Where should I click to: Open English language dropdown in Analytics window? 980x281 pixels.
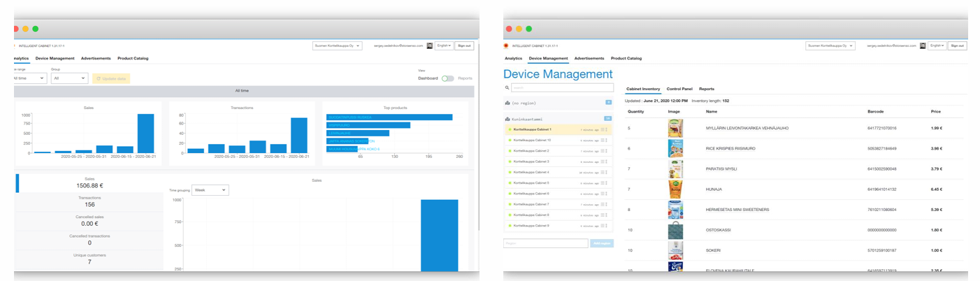click(x=444, y=45)
